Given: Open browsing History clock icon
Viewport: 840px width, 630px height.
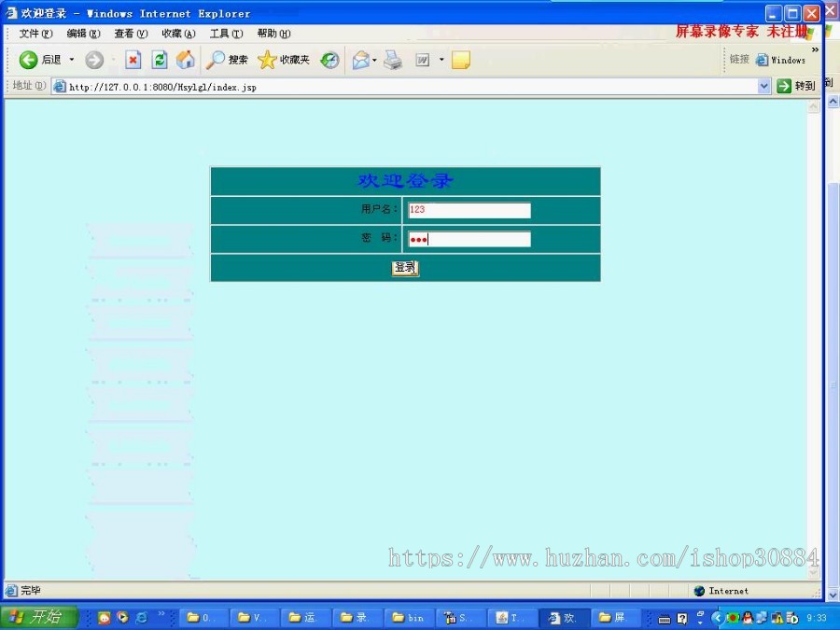Looking at the screenshot, I should tap(329, 60).
